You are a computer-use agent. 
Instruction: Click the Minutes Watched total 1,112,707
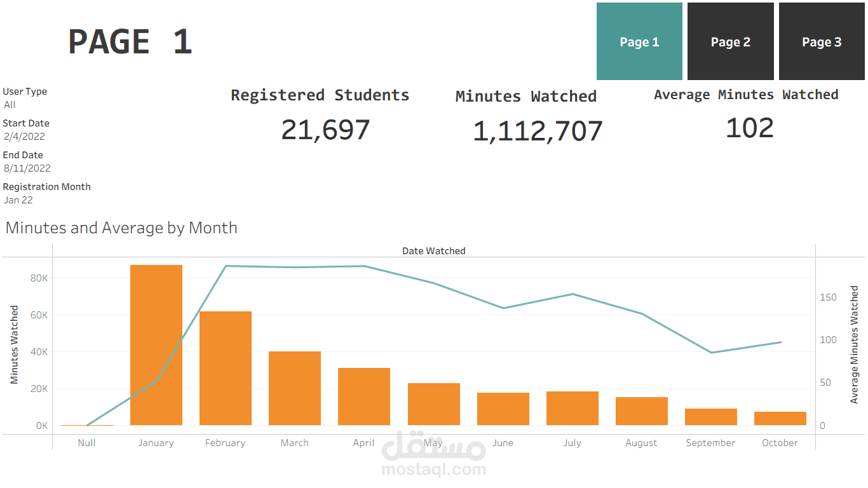click(x=538, y=131)
